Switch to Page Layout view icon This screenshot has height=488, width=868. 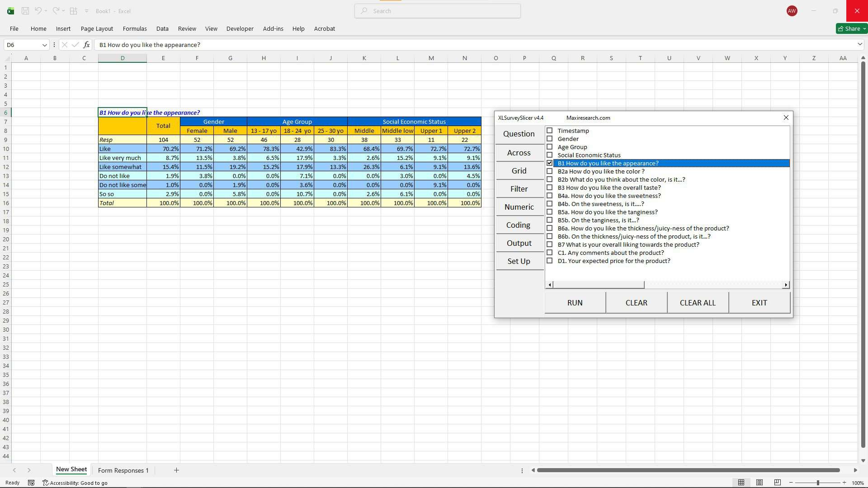[x=759, y=483]
